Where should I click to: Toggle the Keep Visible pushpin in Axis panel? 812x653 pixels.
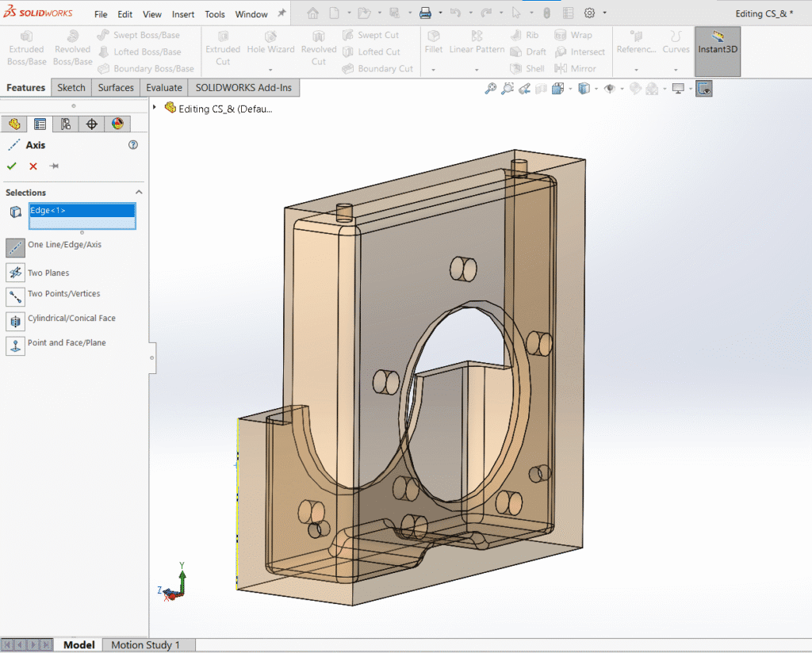[x=54, y=166]
